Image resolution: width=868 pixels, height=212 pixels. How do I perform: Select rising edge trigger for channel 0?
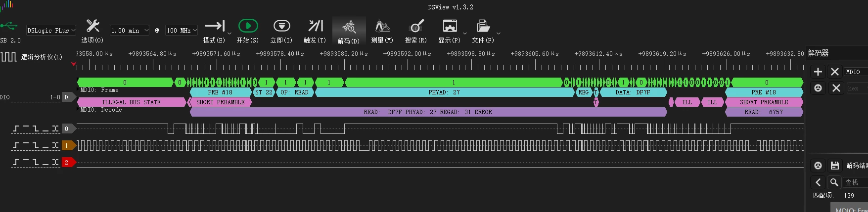[x=16, y=129]
